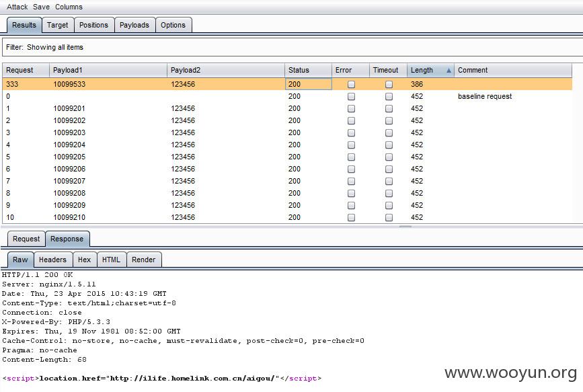Viewport: 583px width, 392px height.
Task: Toggle Timeout checkbox in request 333 row
Action: coord(389,85)
